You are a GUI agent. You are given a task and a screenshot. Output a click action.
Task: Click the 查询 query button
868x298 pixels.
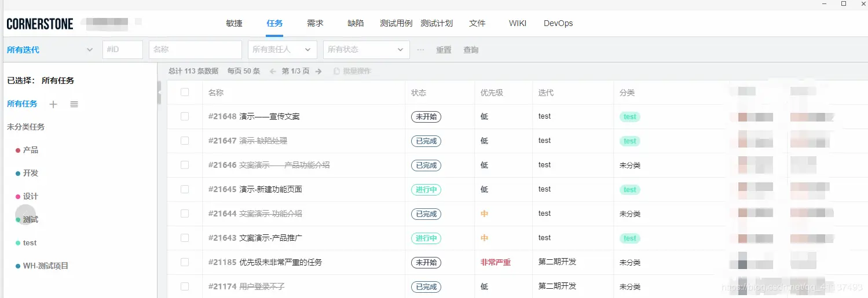point(471,50)
